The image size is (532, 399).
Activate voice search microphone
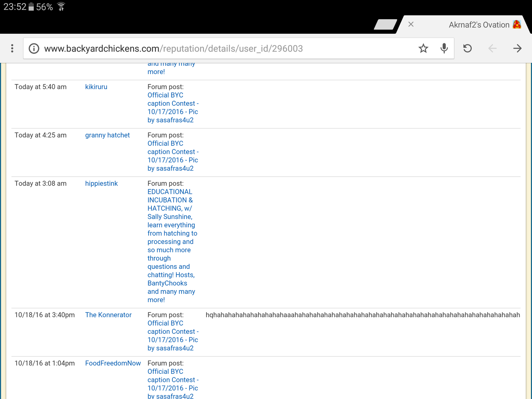coord(444,49)
